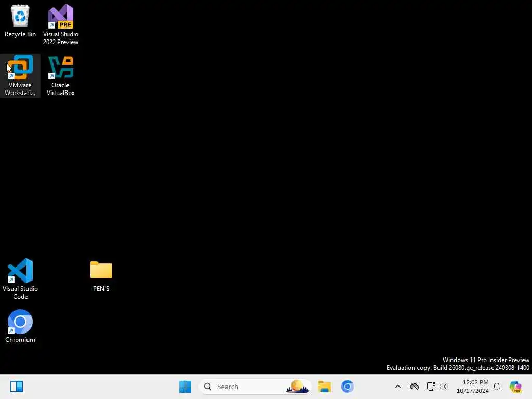This screenshot has height=399, width=532.
Task: Select the yellow folder on desktop
Action: point(101,276)
